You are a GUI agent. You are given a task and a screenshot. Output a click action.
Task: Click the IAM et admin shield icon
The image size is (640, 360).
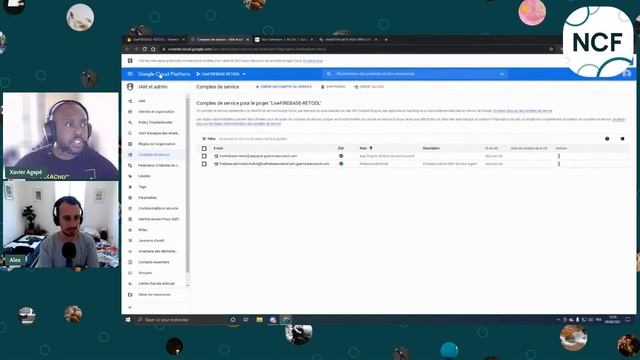[130, 87]
